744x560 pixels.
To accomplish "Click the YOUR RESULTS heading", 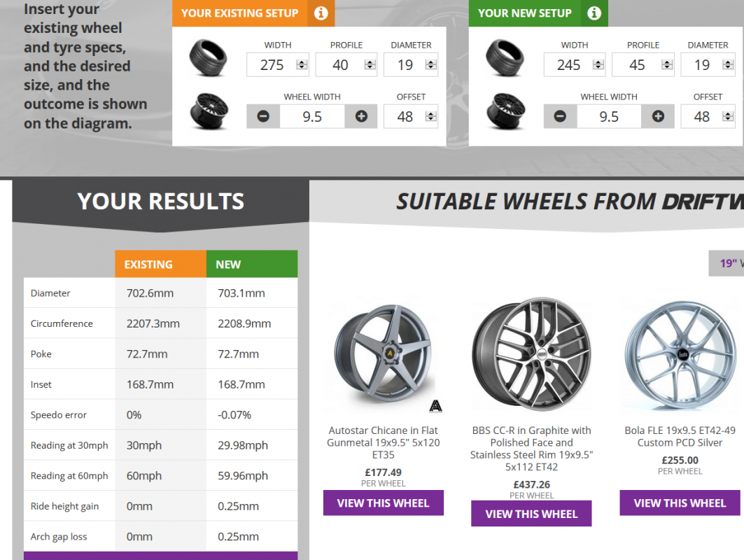I will [161, 201].
